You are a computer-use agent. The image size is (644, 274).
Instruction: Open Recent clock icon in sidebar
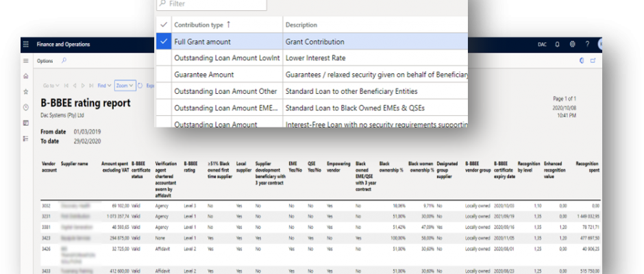26,107
